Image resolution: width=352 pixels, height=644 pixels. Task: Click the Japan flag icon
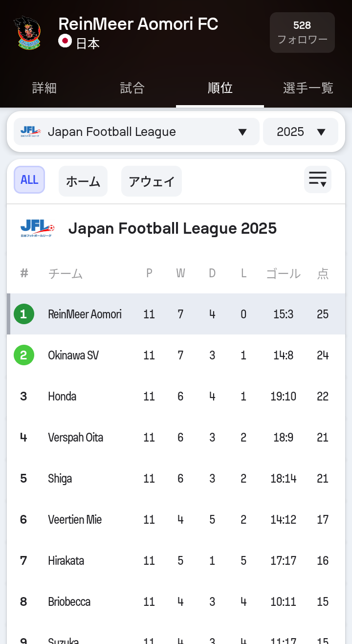tap(65, 41)
